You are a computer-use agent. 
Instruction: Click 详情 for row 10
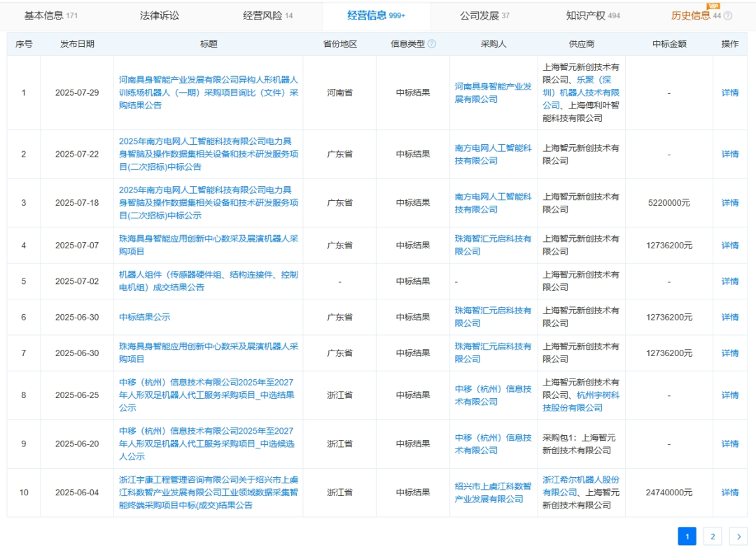pyautogui.click(x=730, y=493)
